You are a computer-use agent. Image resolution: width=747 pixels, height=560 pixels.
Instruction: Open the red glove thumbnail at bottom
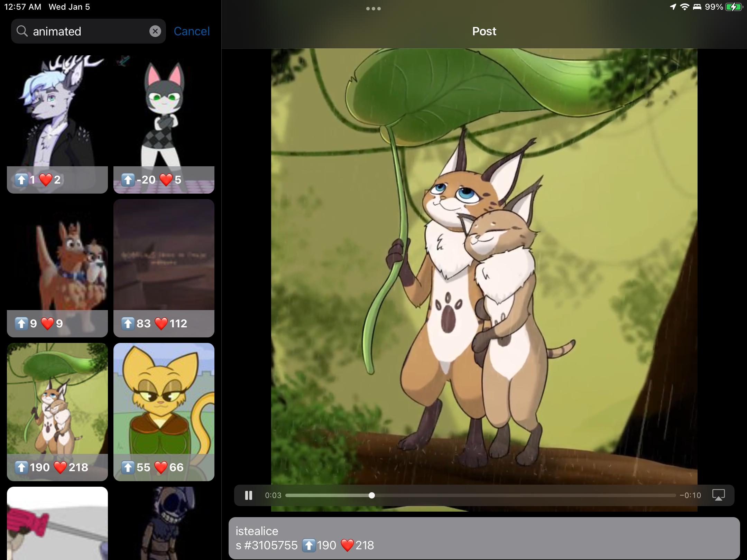tap(57, 524)
